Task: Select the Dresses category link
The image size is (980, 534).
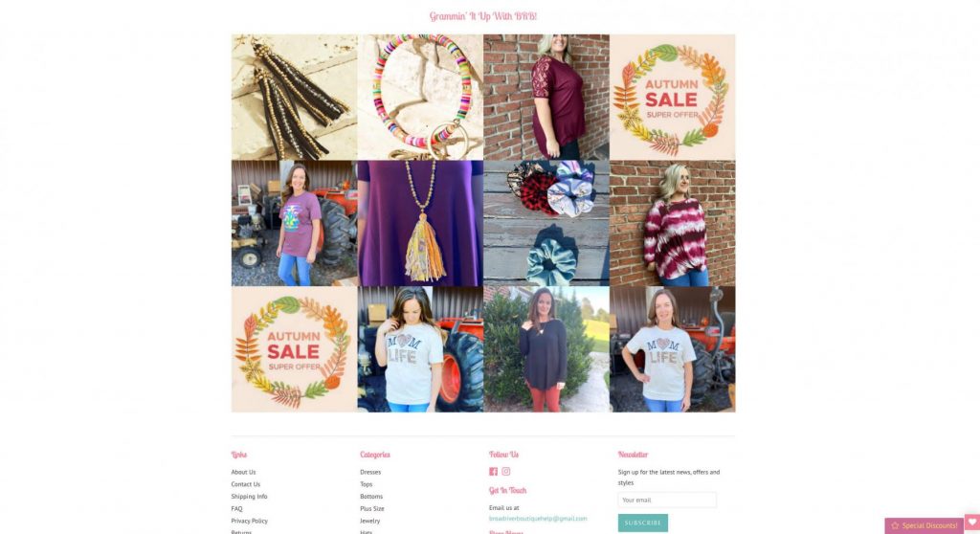Action: (x=370, y=472)
